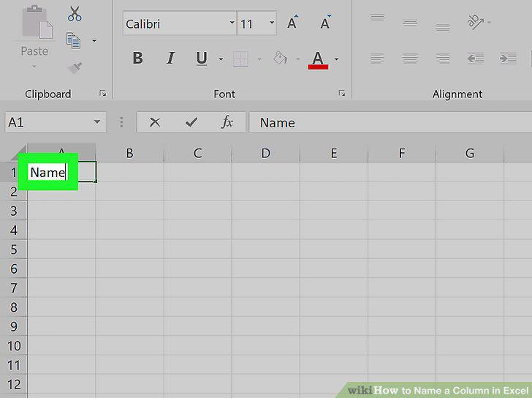Open Calibri font name dropdown
This screenshot has height=398, width=532.
click(232, 23)
